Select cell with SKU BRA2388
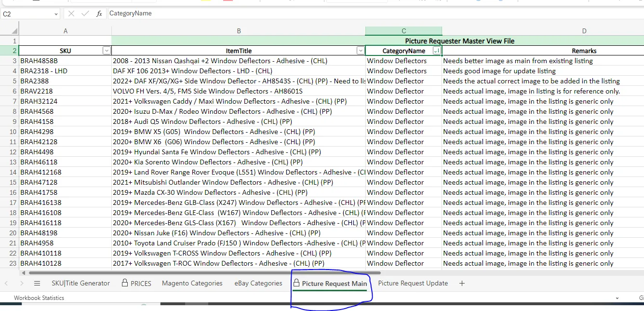 [x=65, y=81]
